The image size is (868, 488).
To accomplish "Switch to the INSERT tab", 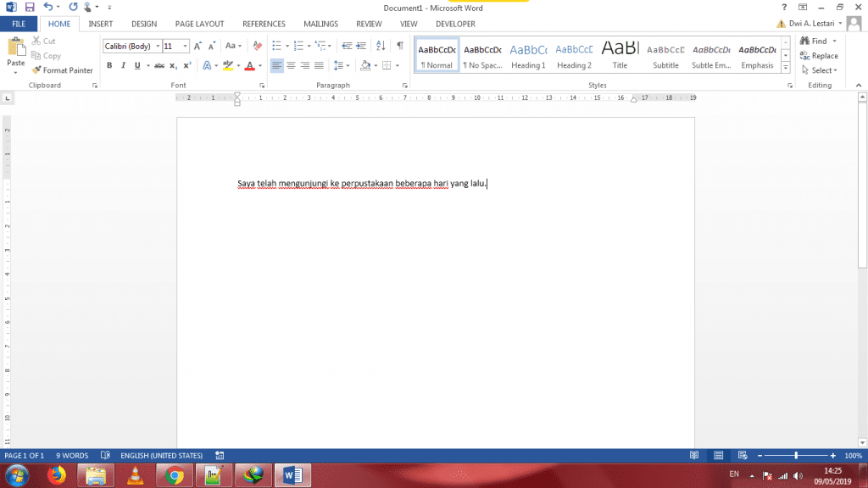I will 101,24.
